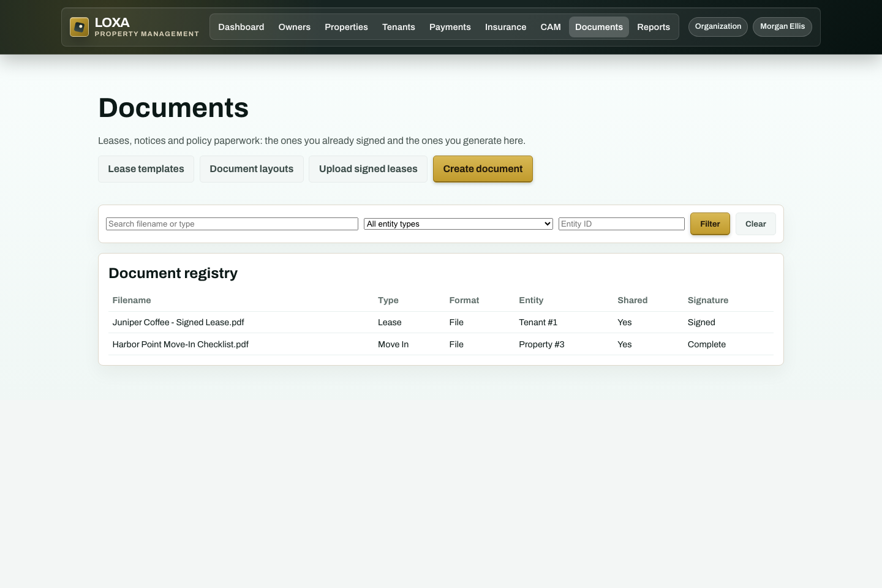Select the Documents nav tab

[x=599, y=27]
